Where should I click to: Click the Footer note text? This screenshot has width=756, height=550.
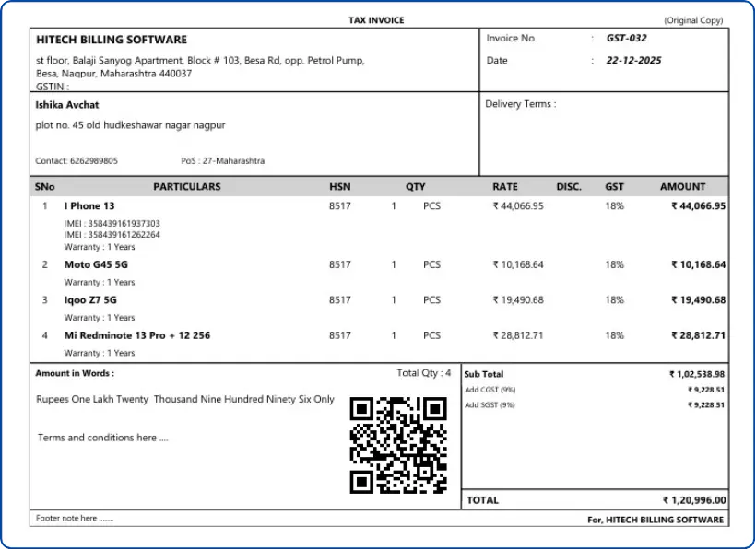point(74,519)
